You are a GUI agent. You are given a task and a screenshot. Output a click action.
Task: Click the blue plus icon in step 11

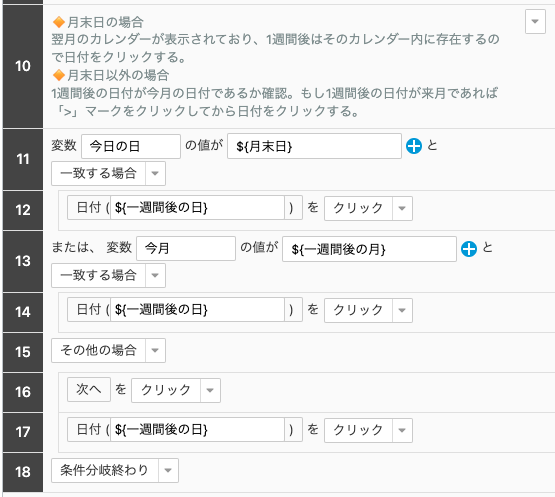pos(414,146)
